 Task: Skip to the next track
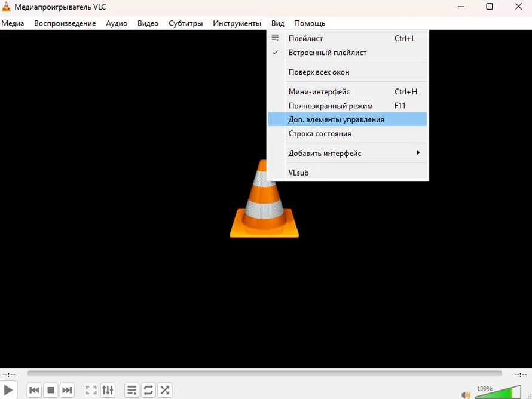point(67,390)
